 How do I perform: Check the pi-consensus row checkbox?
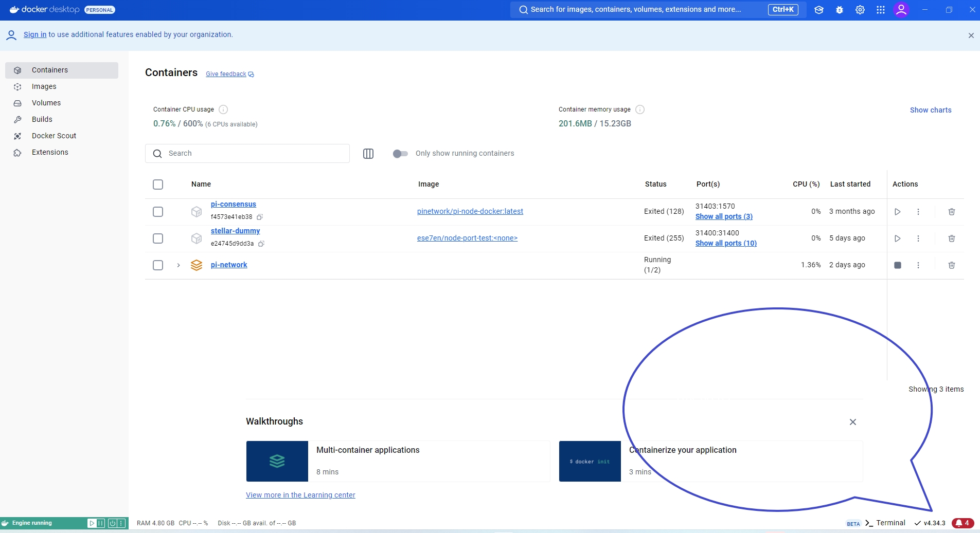tap(158, 212)
